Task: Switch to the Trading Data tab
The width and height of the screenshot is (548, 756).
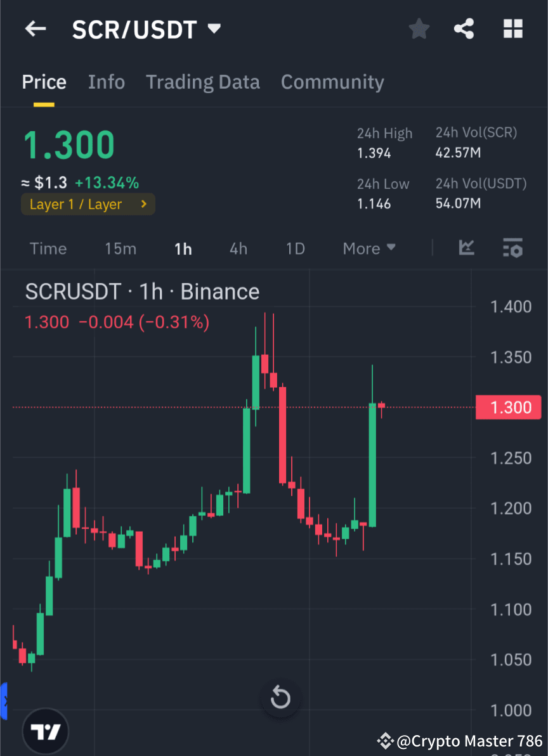Action: pyautogui.click(x=202, y=82)
